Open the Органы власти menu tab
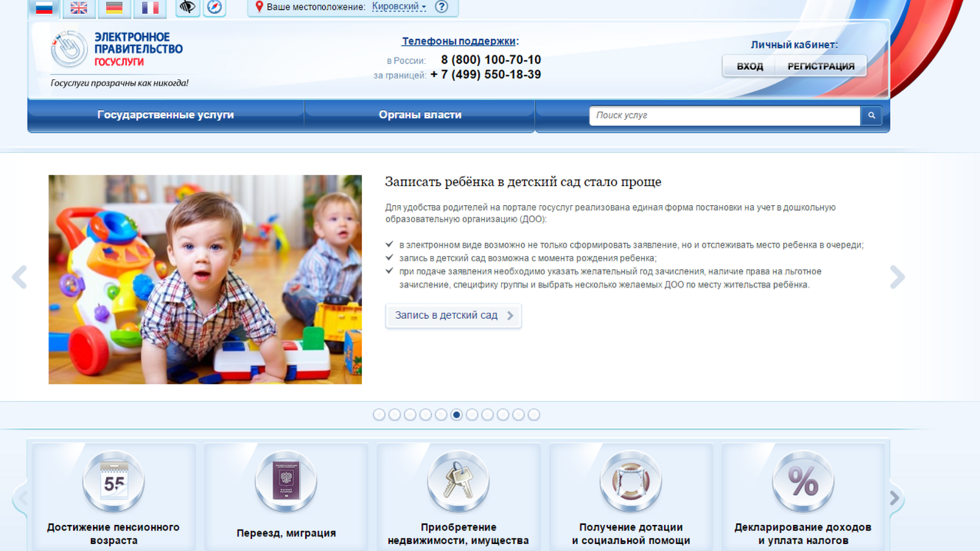This screenshot has height=551, width=980. click(x=420, y=115)
